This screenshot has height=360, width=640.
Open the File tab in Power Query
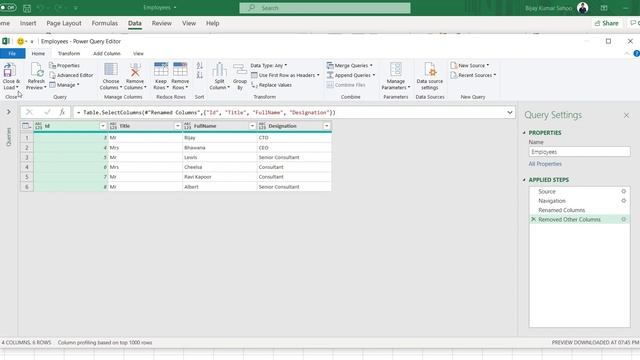click(x=12, y=53)
